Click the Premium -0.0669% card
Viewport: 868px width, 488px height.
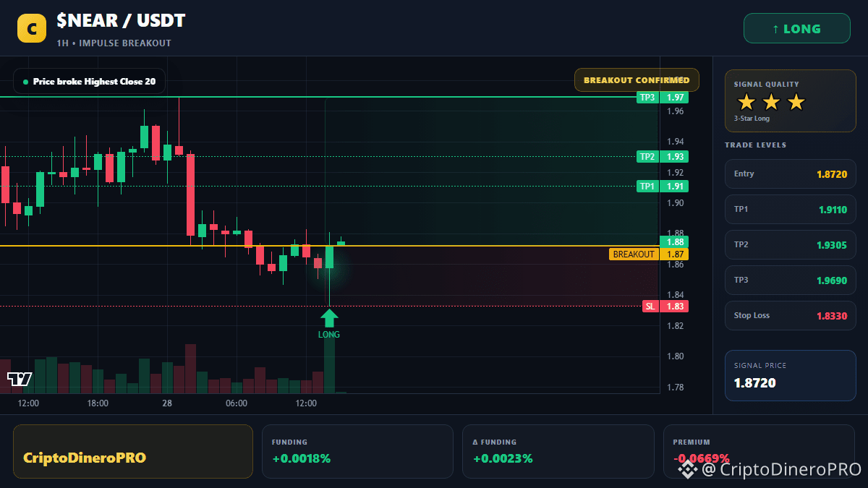(759, 451)
